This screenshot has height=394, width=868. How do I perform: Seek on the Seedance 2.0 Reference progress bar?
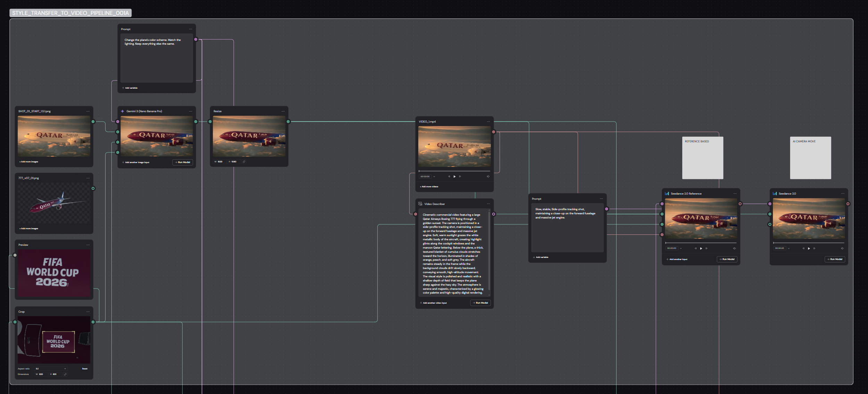[701, 243]
